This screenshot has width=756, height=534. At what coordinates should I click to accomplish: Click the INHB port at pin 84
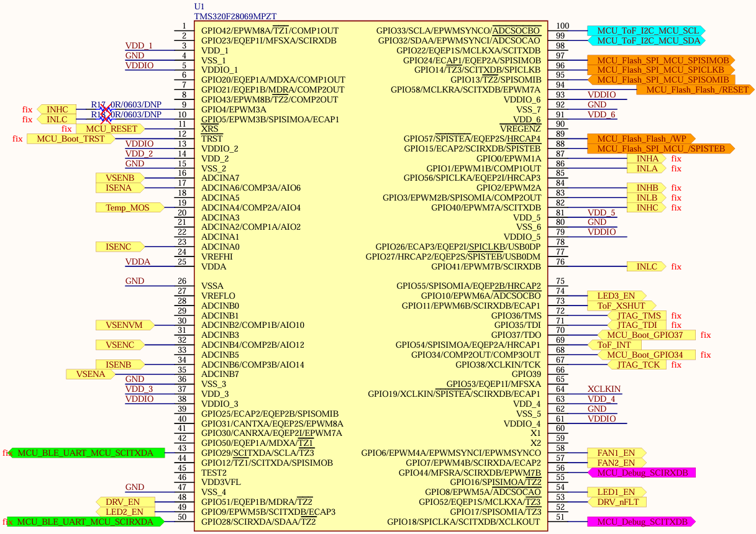coord(646,188)
